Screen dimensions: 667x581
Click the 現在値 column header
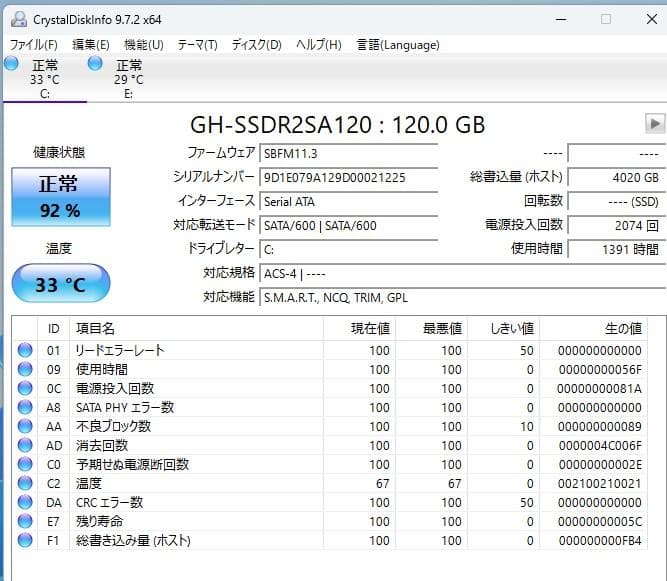pos(359,328)
